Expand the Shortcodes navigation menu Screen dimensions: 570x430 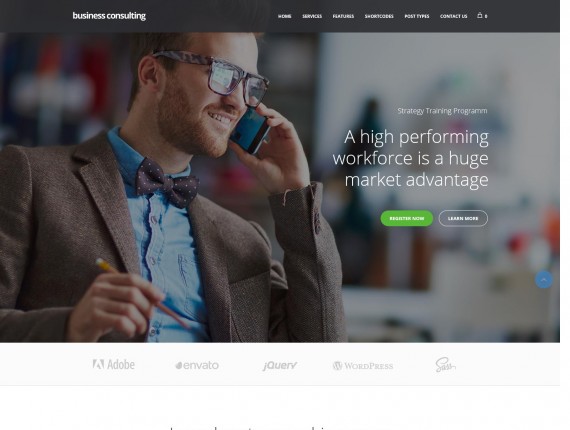379,16
